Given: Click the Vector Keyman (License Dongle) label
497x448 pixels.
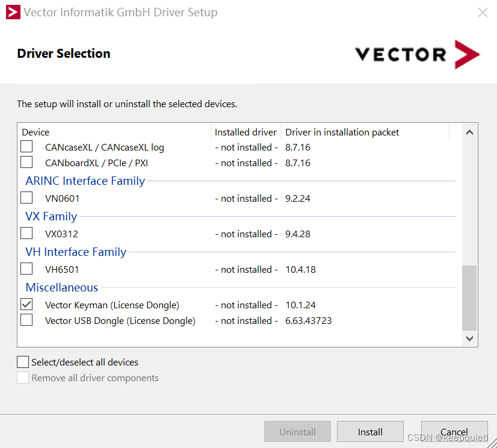Looking at the screenshot, I should [x=112, y=305].
